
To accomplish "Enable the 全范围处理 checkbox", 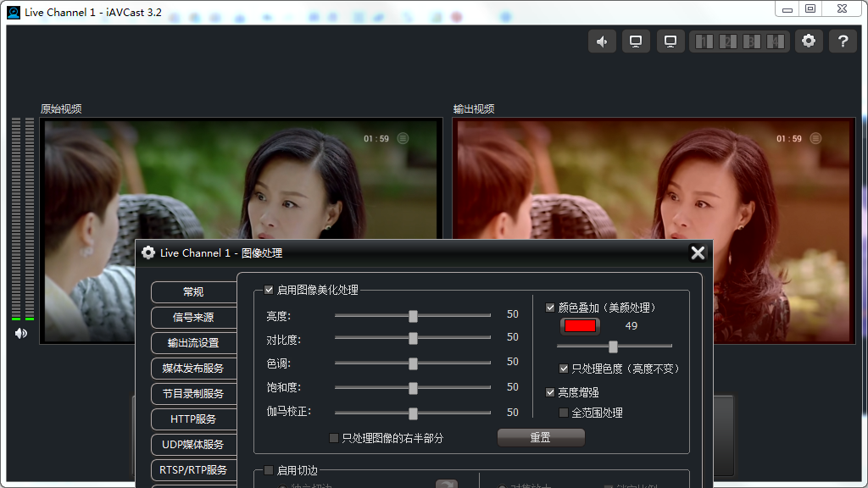I will tap(564, 413).
